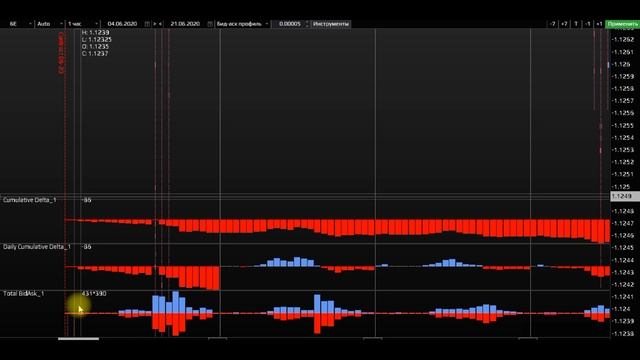Open the Бид-аск профиль chart type dropdown
Image resolution: width=640 pixels, height=360 pixels.
pyautogui.click(x=242, y=24)
